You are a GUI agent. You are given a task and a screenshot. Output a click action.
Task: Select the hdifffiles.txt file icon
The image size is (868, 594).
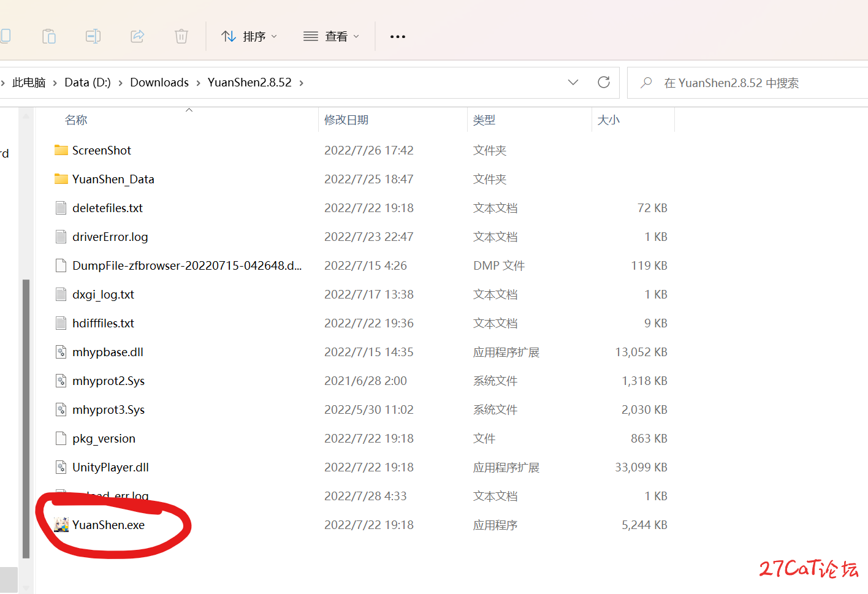[x=61, y=323]
